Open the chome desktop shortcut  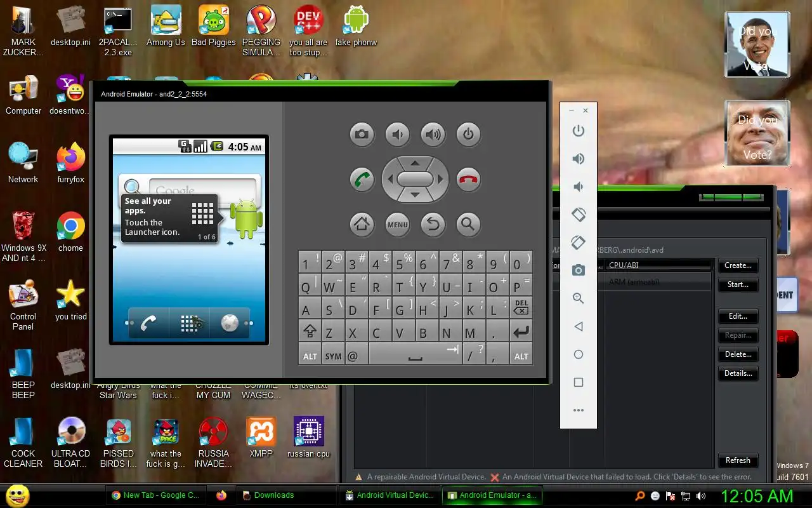tap(70, 232)
